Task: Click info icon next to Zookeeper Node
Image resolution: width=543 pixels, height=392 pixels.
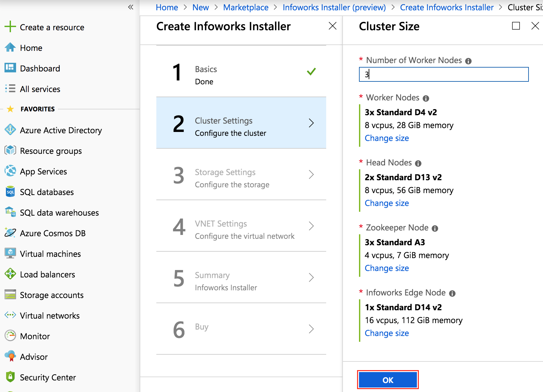Action: coord(435,229)
